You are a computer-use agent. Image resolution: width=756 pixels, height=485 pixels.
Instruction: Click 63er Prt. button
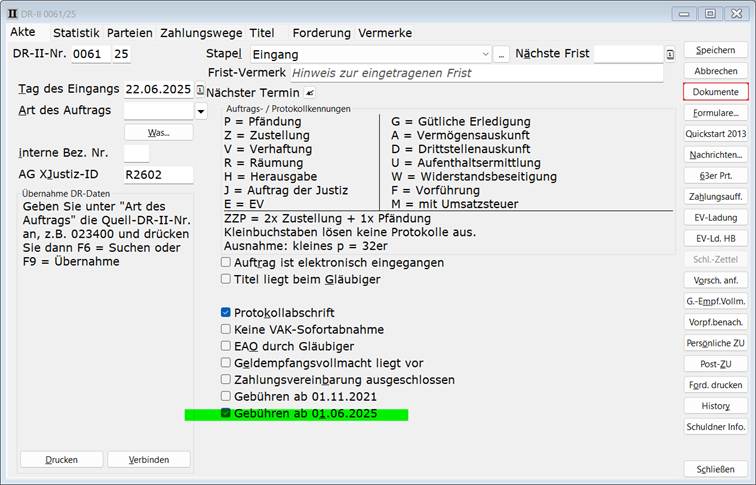(716, 175)
